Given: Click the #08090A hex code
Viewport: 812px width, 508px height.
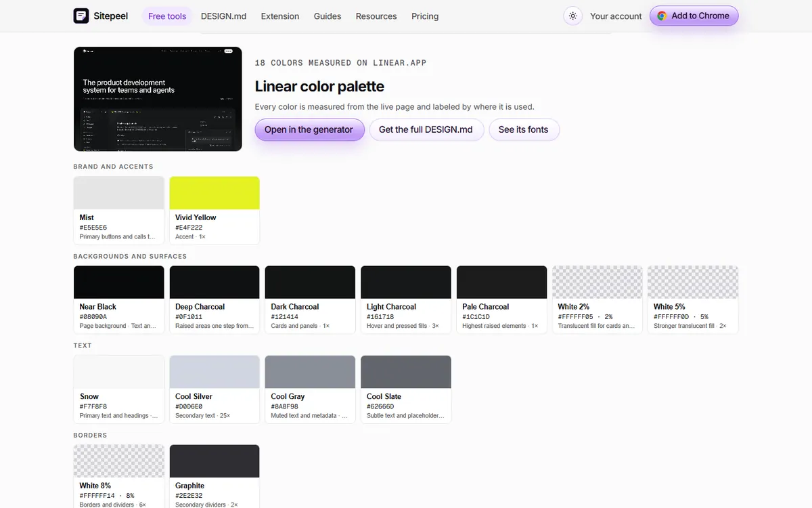Looking at the screenshot, I should pos(93,317).
